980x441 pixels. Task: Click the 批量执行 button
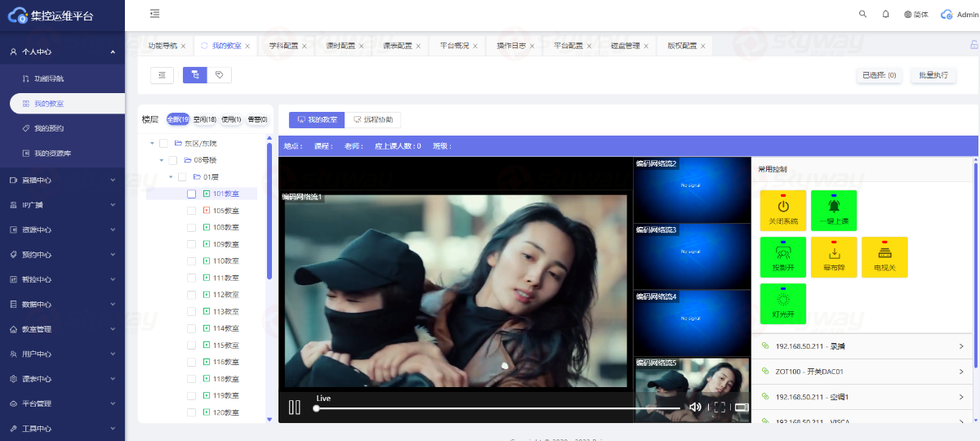(x=933, y=75)
